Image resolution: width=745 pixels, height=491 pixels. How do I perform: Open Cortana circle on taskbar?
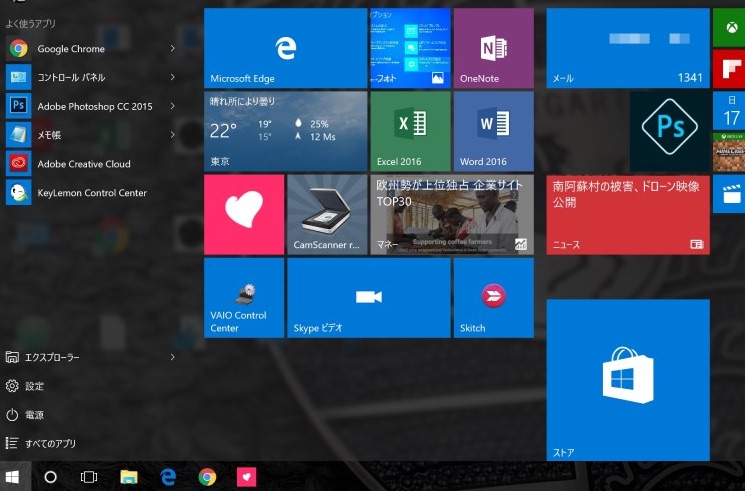[x=50, y=477]
